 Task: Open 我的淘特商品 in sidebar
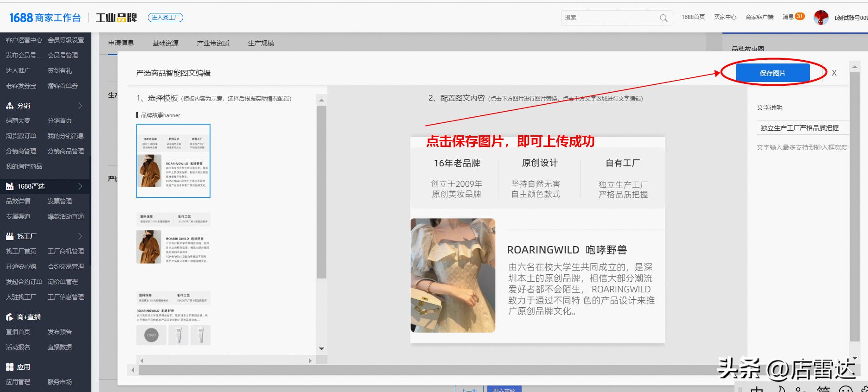(24, 166)
